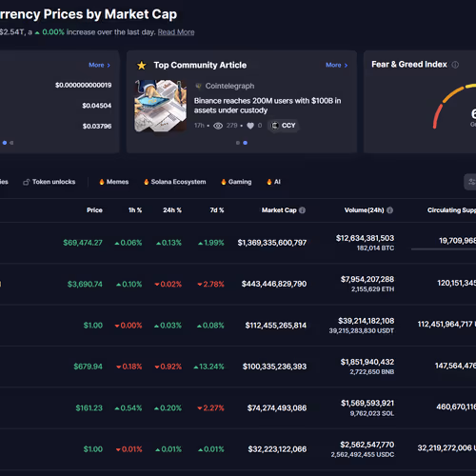Click the Bitcoin circulating supply progress bar
The height and width of the screenshot is (476, 476).
pos(444,249)
